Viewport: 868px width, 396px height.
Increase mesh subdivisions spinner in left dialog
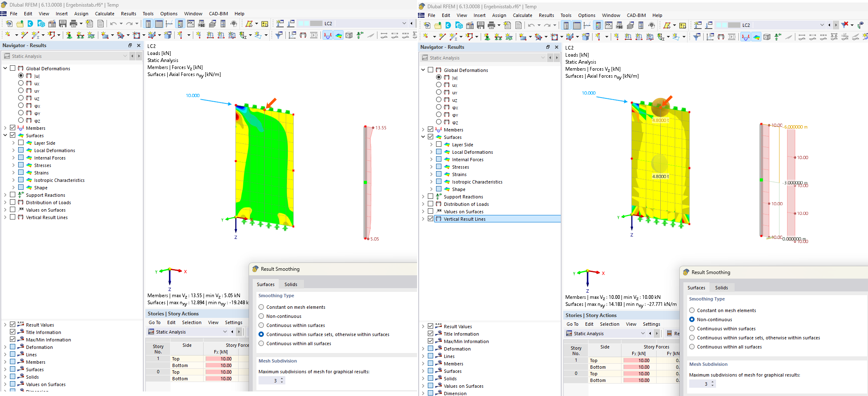[x=282, y=379]
